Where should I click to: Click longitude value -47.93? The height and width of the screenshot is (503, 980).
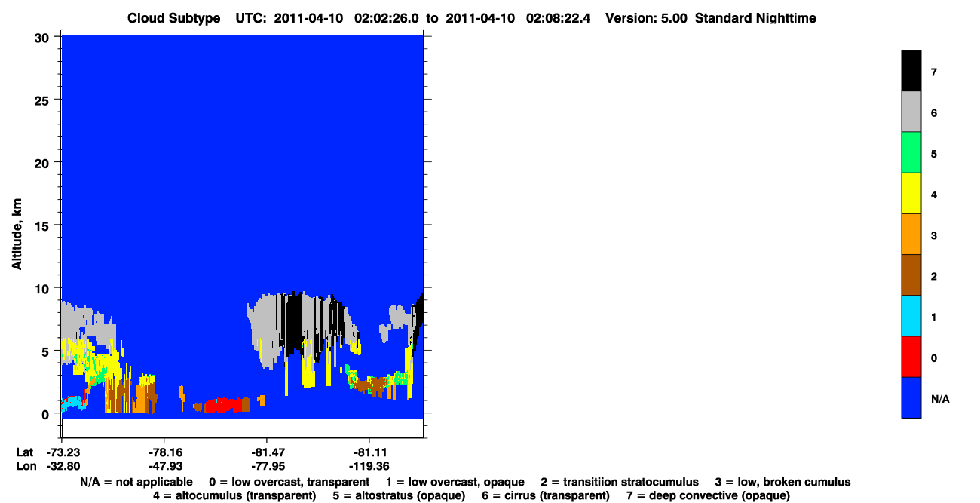point(164,465)
